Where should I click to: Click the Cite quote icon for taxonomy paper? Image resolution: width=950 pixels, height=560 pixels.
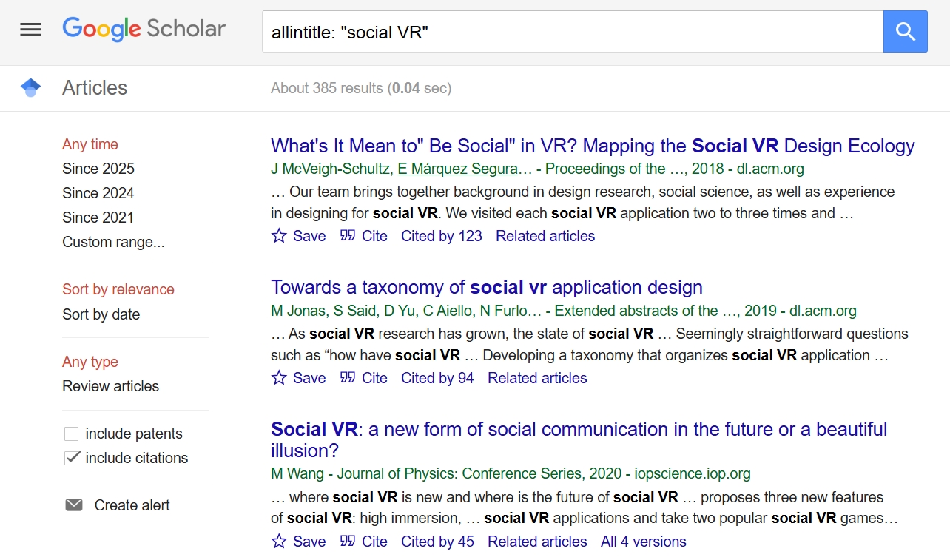[x=348, y=378]
